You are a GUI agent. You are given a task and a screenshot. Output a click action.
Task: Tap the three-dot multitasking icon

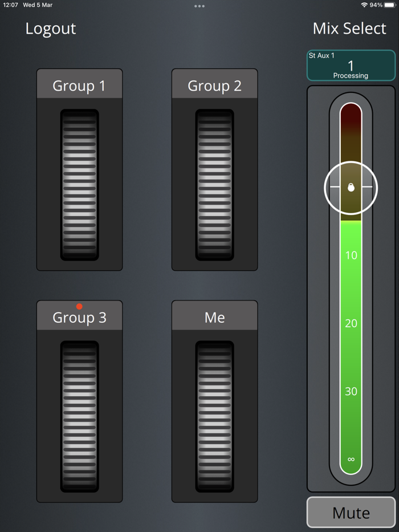click(x=199, y=6)
